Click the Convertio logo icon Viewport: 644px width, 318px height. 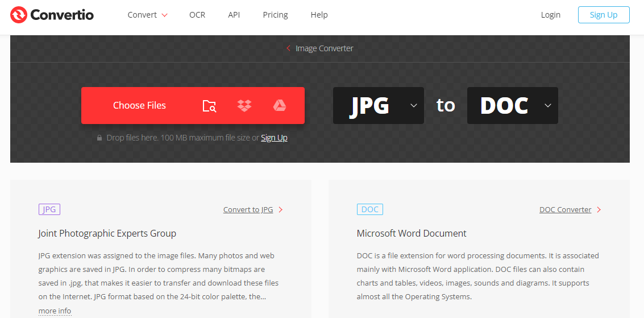coord(19,15)
